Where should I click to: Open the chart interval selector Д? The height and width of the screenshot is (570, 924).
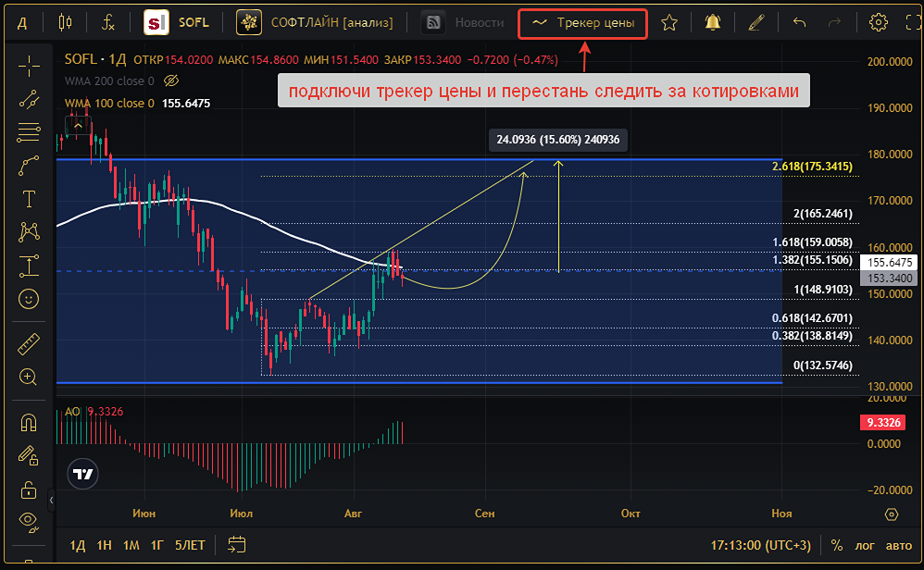(x=22, y=23)
